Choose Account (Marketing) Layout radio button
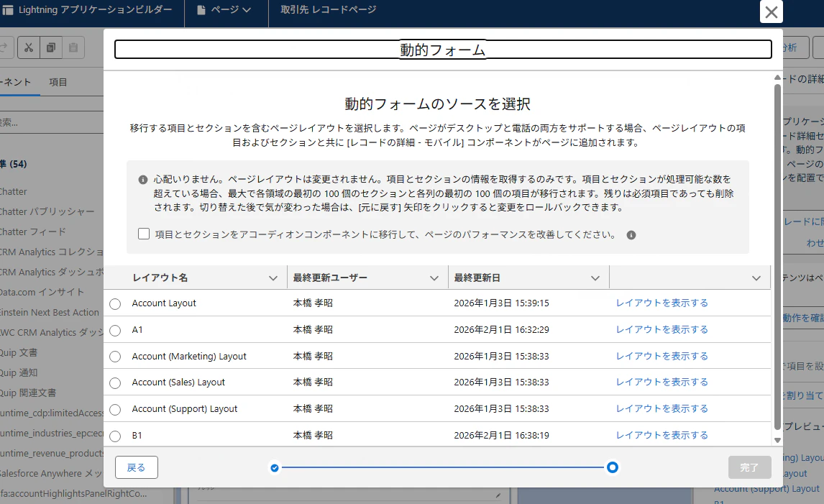The image size is (824, 504). pyautogui.click(x=115, y=357)
